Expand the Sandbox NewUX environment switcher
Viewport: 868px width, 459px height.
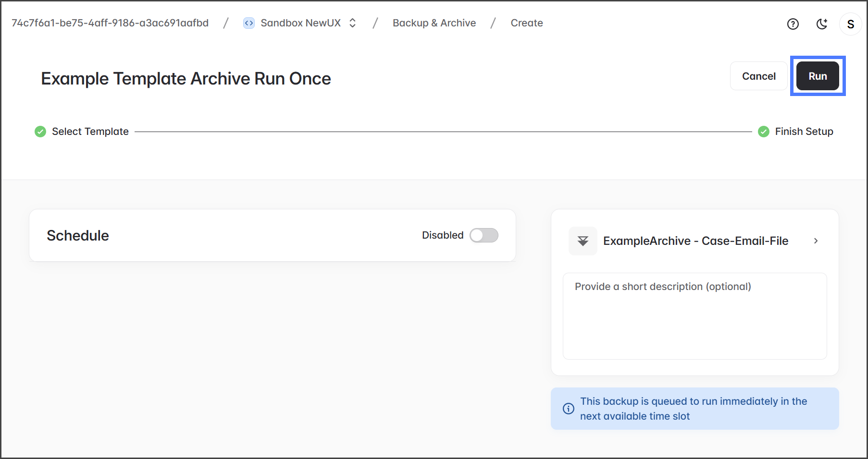(352, 23)
